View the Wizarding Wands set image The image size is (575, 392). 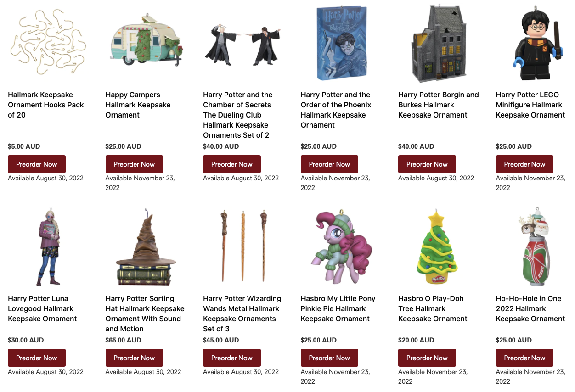[x=242, y=246]
